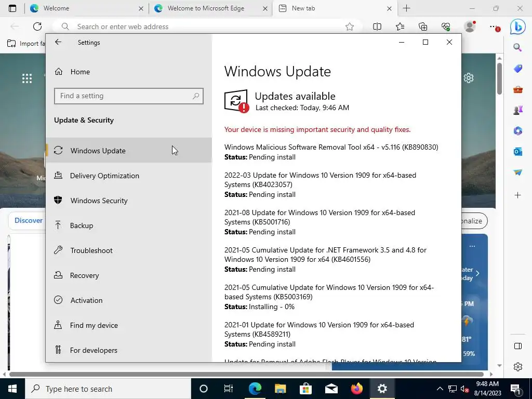Click the KB5003169 cumulative update entry
This screenshot has width=532, height=399.
pos(329,297)
